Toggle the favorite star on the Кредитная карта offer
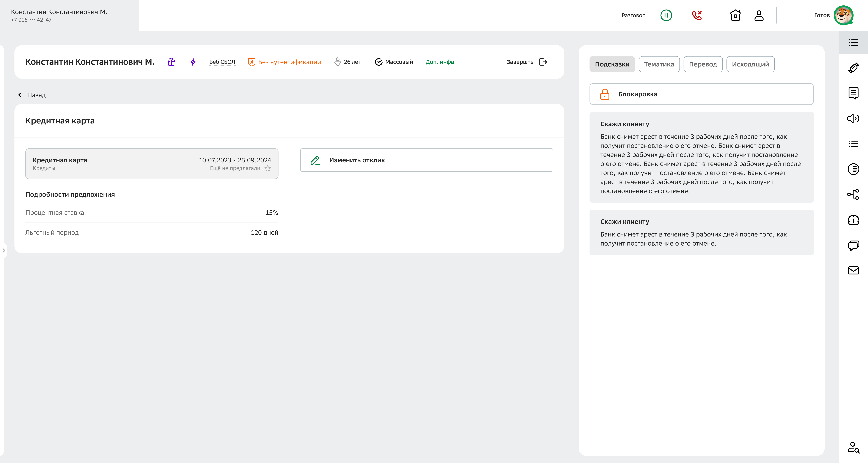Viewport: 868px width, 463px height. (x=267, y=168)
